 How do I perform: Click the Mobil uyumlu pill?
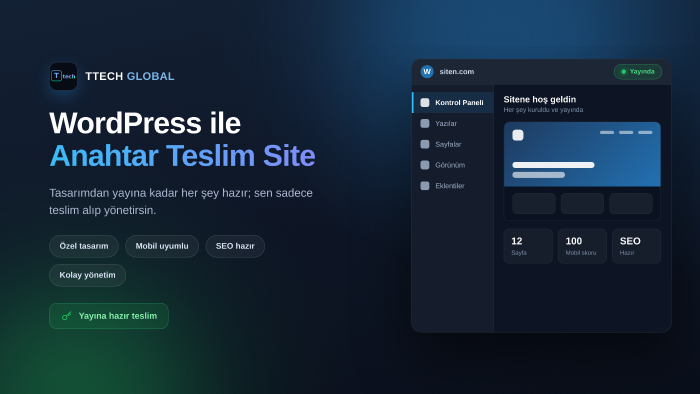[x=162, y=246]
